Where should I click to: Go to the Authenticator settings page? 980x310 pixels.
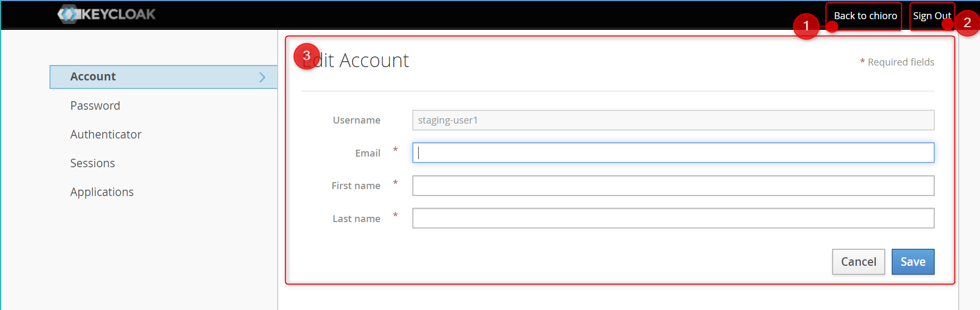pos(106,134)
